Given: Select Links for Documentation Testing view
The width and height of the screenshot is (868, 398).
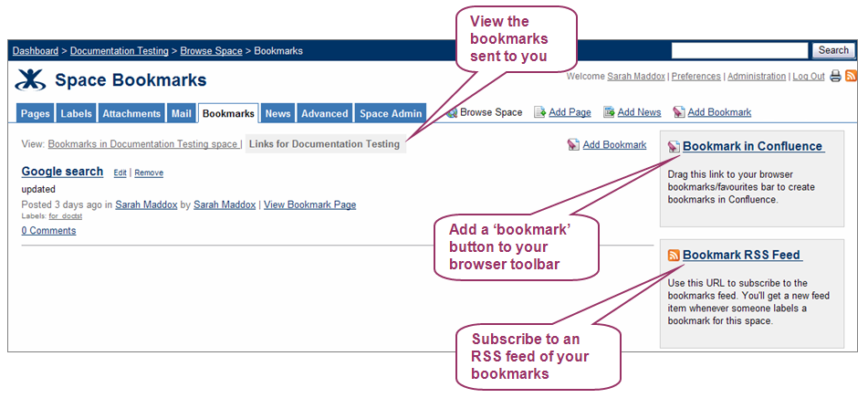Looking at the screenshot, I should (x=326, y=144).
